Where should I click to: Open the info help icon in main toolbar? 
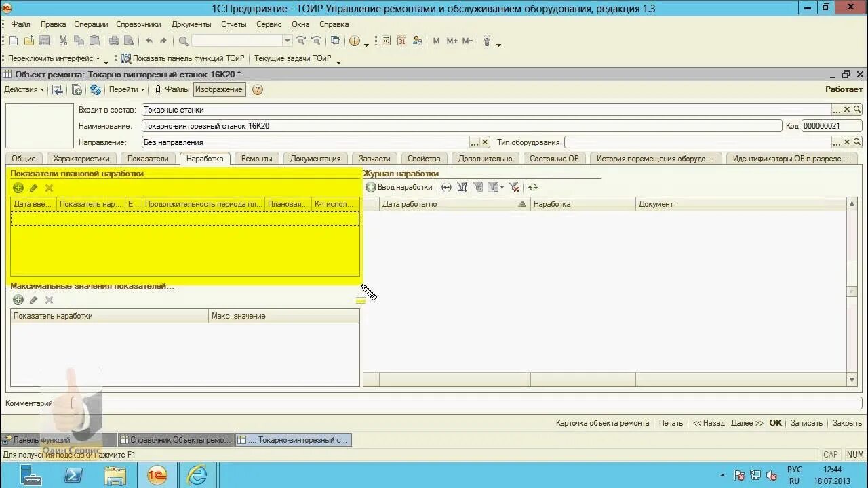coord(354,41)
